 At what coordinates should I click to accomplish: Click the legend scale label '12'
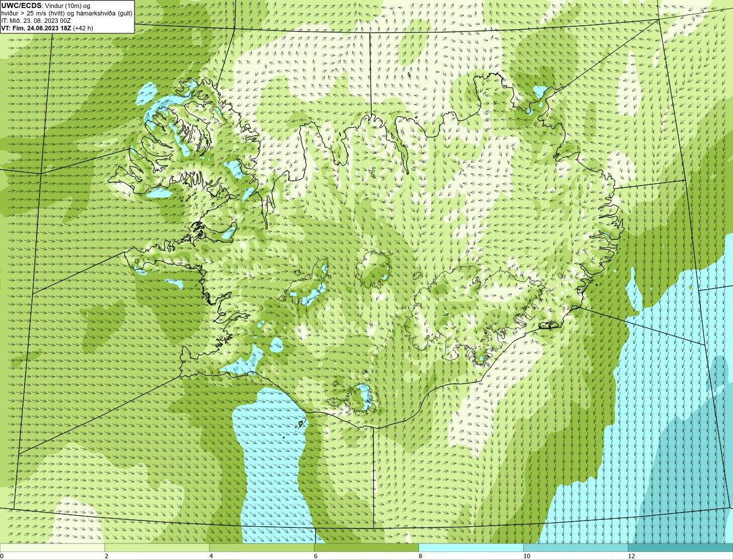[631, 556]
